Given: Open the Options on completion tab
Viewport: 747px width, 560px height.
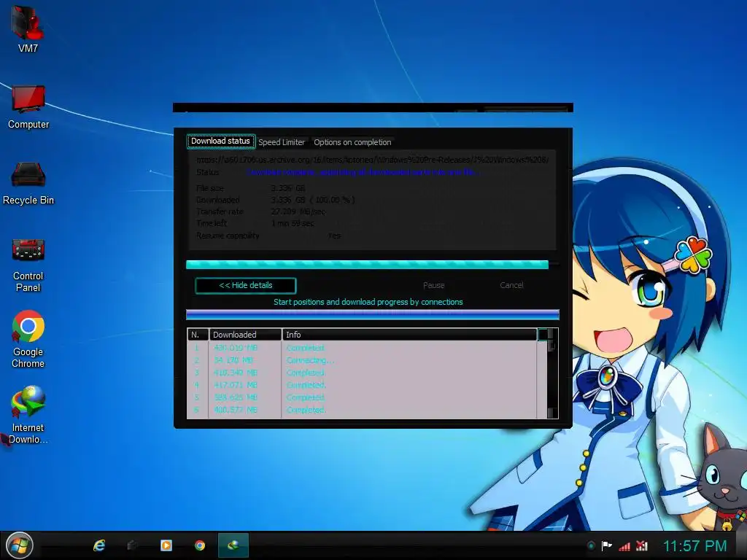Looking at the screenshot, I should (352, 142).
